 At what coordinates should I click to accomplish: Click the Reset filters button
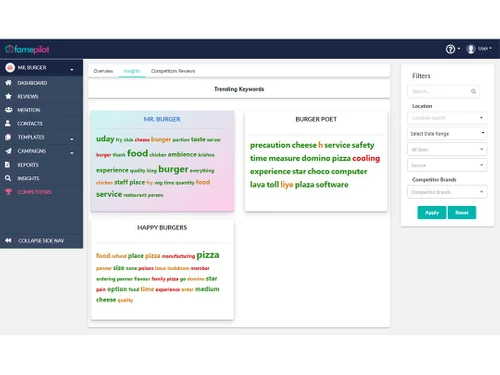coord(462,213)
